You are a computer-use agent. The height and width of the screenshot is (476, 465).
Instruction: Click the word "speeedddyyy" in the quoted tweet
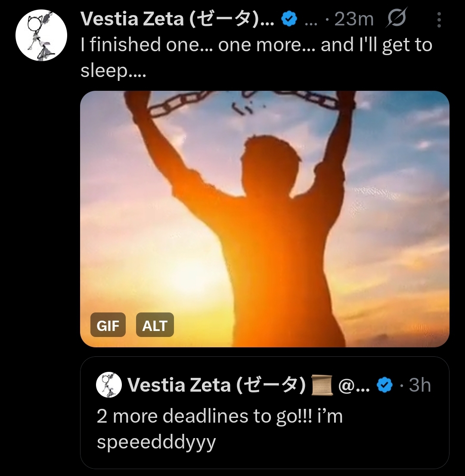pyautogui.click(x=156, y=442)
